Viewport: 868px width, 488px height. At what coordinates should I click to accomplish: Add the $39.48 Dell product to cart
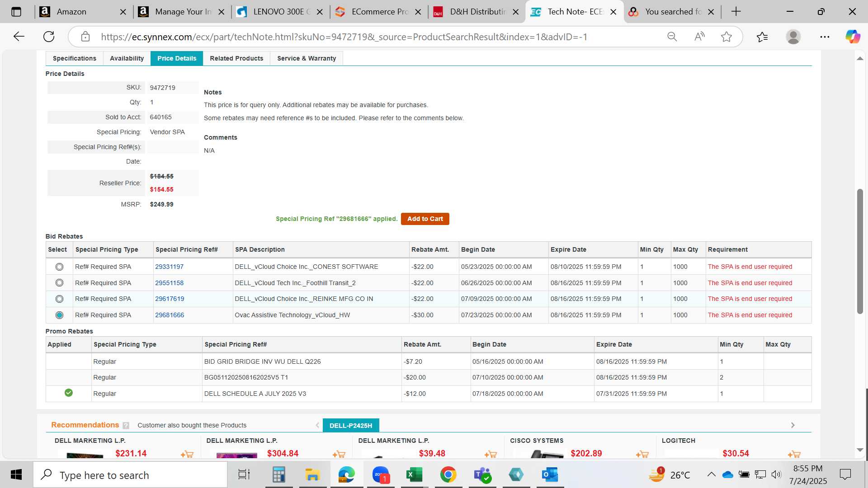click(491, 454)
